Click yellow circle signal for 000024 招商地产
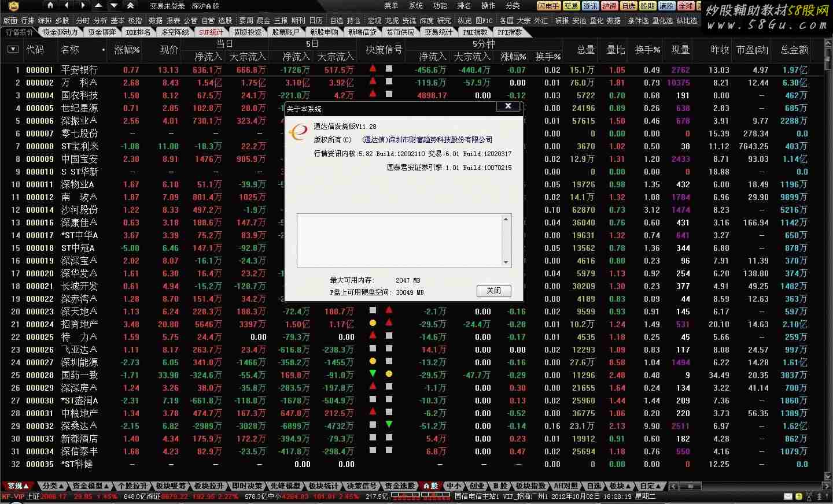Screen dimensions: 833x504 (x=373, y=323)
